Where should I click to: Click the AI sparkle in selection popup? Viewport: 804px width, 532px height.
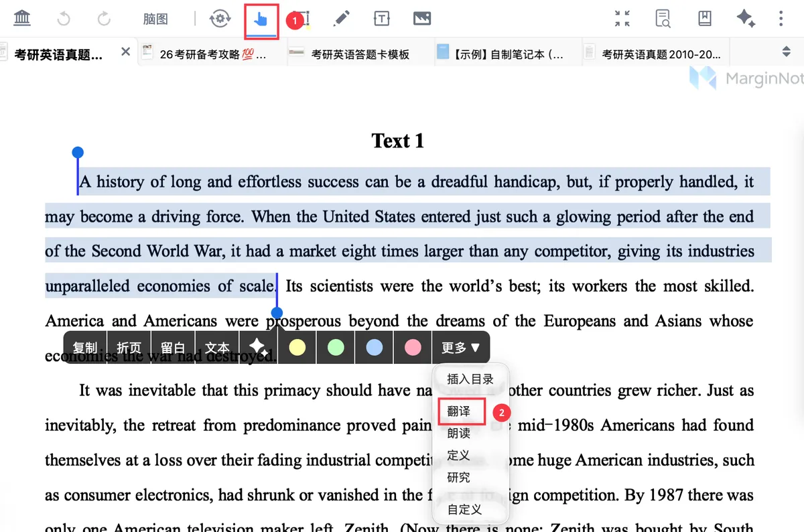click(x=259, y=348)
